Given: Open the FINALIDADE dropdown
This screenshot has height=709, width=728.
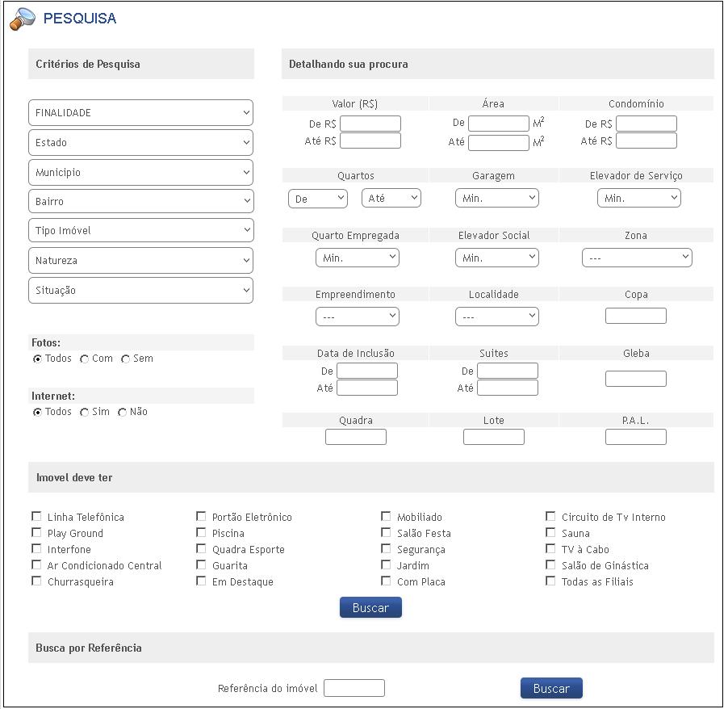Looking at the screenshot, I should click(x=140, y=113).
